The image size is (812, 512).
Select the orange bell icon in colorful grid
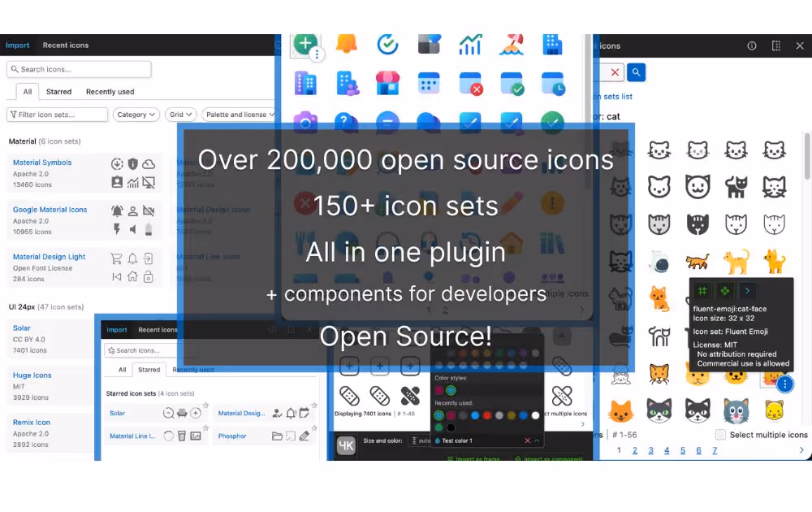347,44
